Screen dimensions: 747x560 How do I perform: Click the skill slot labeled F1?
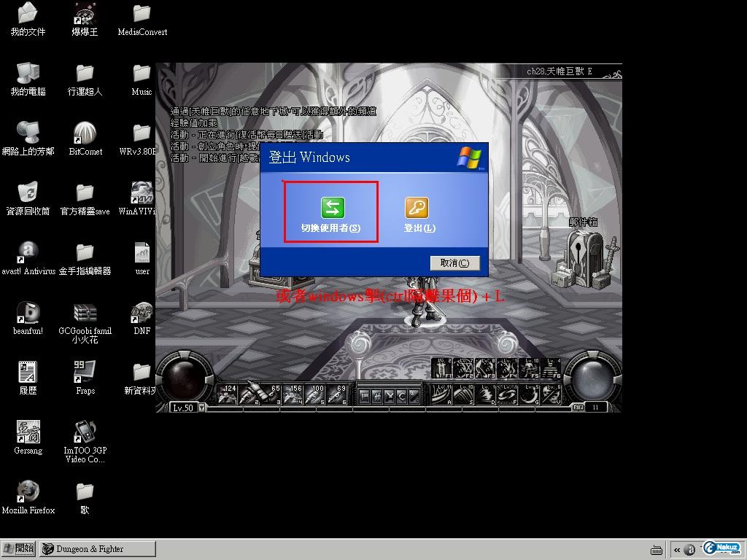pyautogui.click(x=443, y=369)
